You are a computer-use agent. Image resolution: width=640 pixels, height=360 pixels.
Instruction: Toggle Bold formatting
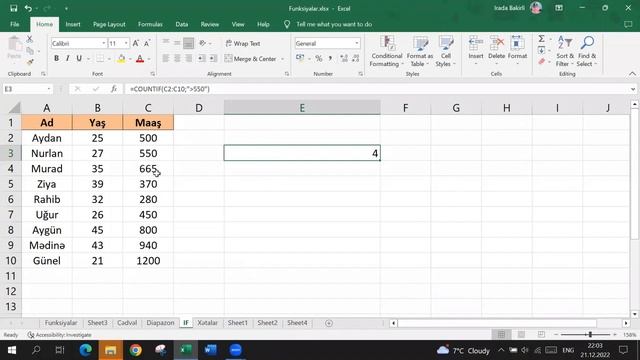56,59
